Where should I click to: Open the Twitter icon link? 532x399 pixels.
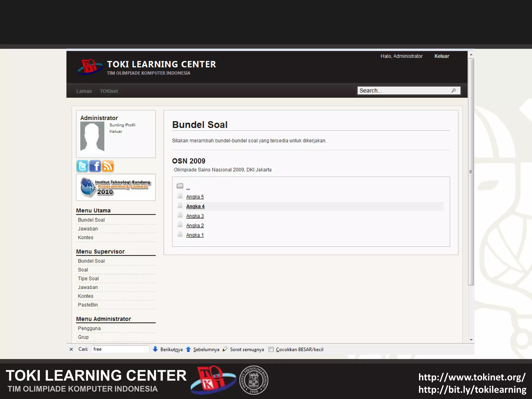(82, 166)
